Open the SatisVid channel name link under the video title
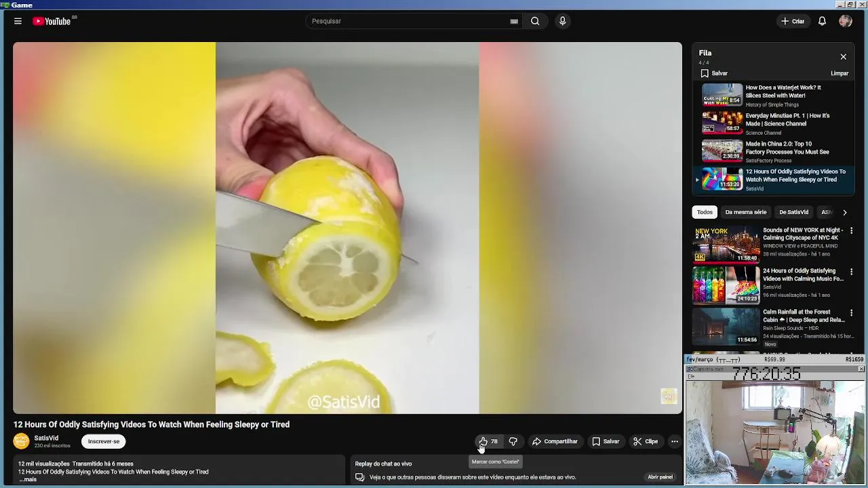This screenshot has width=868, height=488. click(x=46, y=438)
